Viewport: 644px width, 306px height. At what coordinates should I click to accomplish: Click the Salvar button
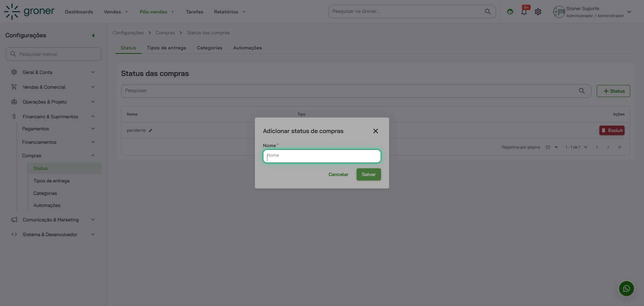[x=368, y=174]
